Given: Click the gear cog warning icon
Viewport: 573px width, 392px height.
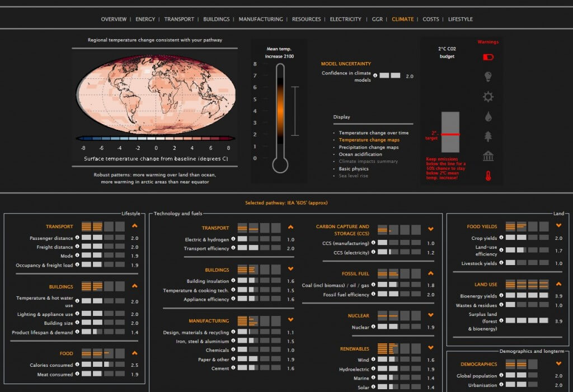Looking at the screenshot, I should tap(488, 97).
